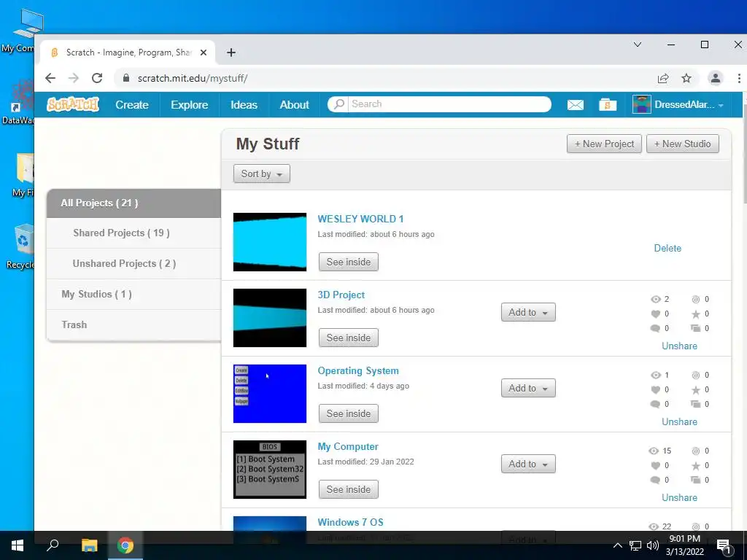Click into the Scratch search field
The image size is (747, 560).
(449, 104)
